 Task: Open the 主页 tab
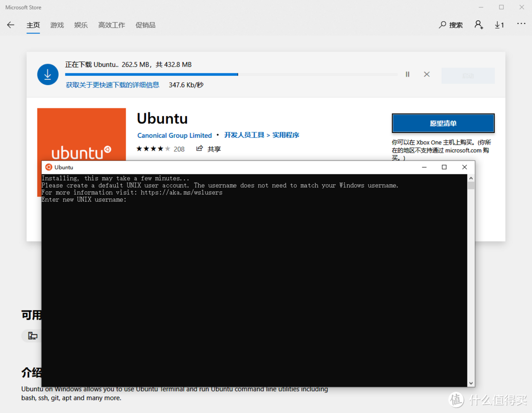[x=33, y=25]
